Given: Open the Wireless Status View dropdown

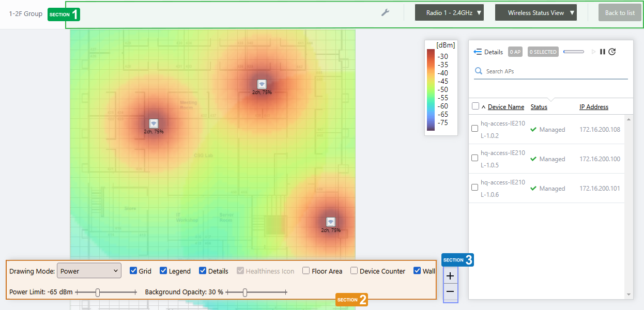Looking at the screenshot, I should tap(535, 13).
